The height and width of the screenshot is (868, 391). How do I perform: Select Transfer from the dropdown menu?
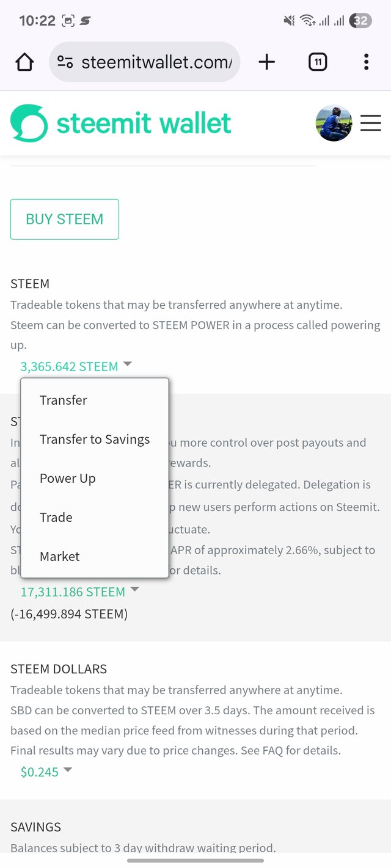tap(64, 400)
